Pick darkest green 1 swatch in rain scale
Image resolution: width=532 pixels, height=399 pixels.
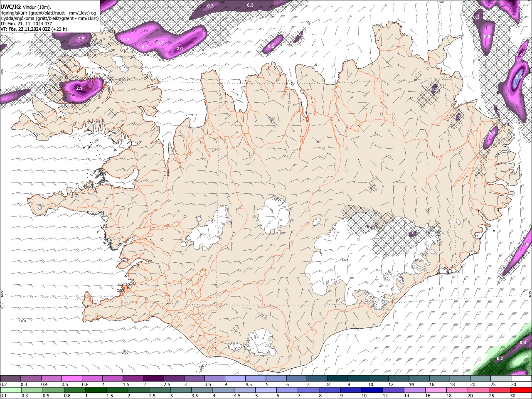click(x=96, y=390)
